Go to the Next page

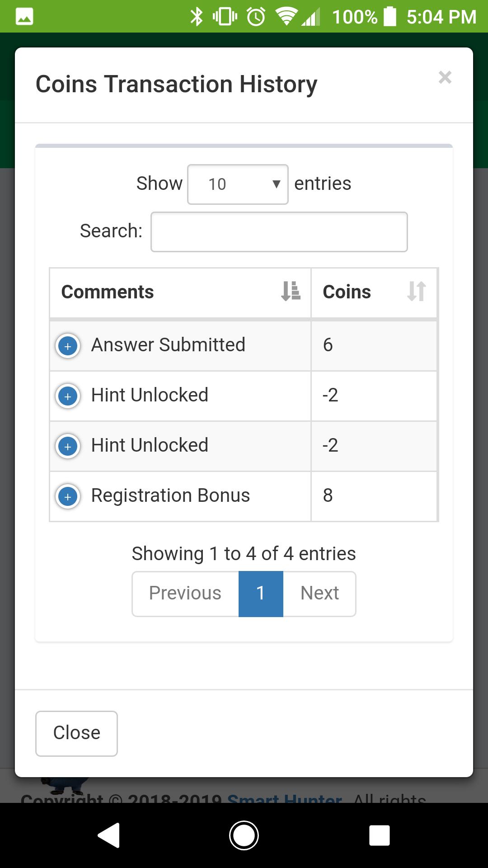click(319, 593)
